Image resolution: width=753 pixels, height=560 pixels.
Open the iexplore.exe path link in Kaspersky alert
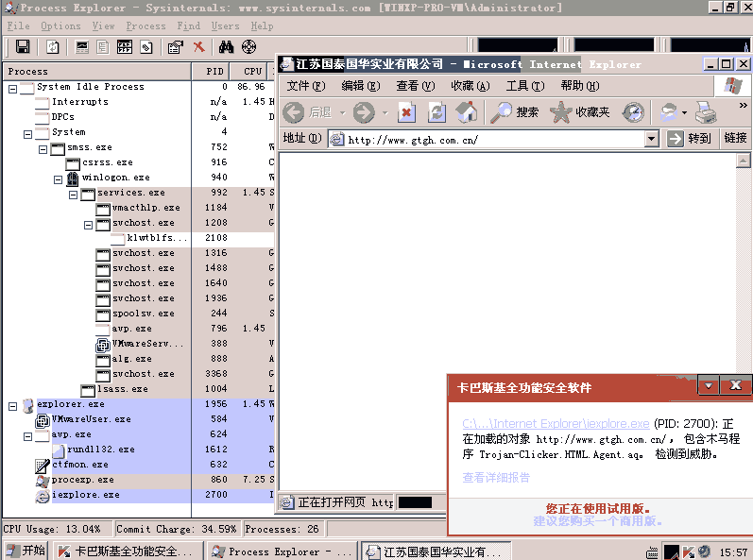pyautogui.click(x=556, y=424)
